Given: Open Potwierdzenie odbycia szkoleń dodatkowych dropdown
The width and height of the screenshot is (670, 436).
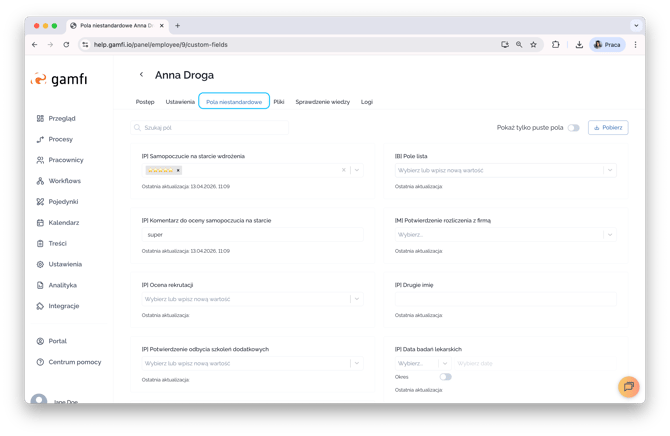Looking at the screenshot, I should coord(357,364).
